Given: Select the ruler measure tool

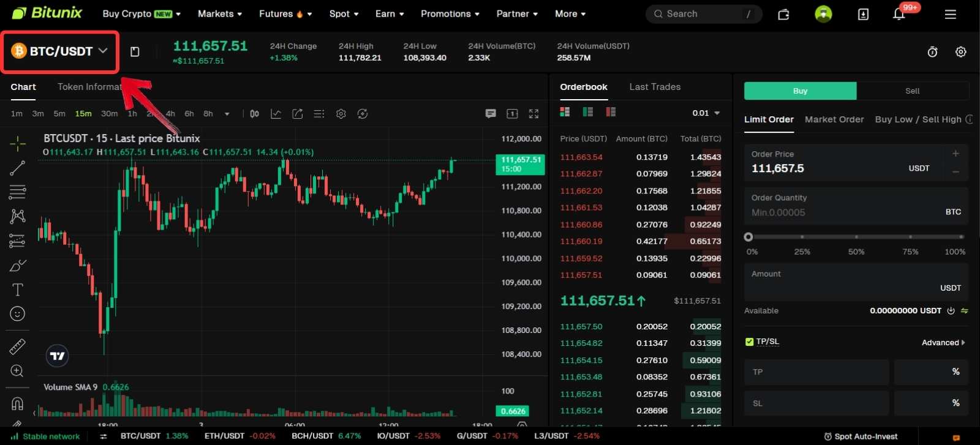Looking at the screenshot, I should [x=18, y=347].
